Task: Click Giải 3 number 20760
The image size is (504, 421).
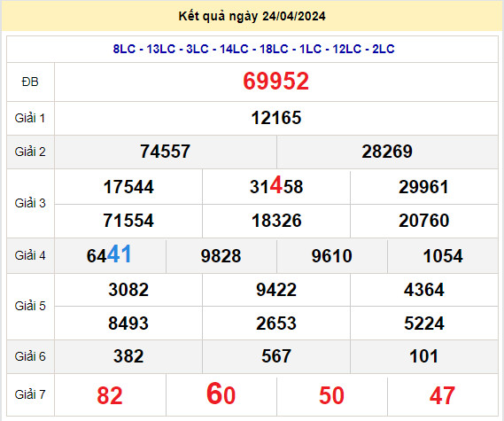Action: point(423,221)
